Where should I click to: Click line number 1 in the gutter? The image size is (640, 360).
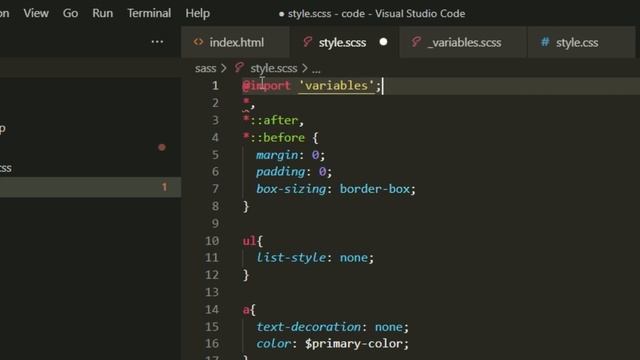[215, 86]
